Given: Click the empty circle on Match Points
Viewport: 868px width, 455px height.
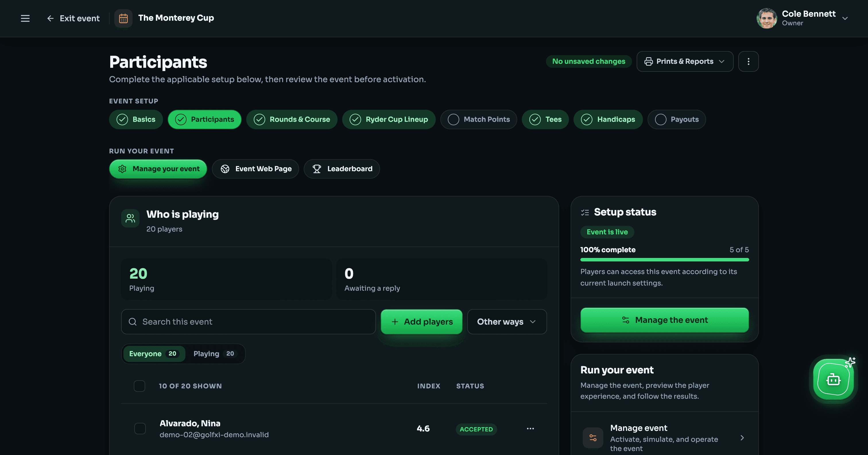Looking at the screenshot, I should click(x=453, y=119).
